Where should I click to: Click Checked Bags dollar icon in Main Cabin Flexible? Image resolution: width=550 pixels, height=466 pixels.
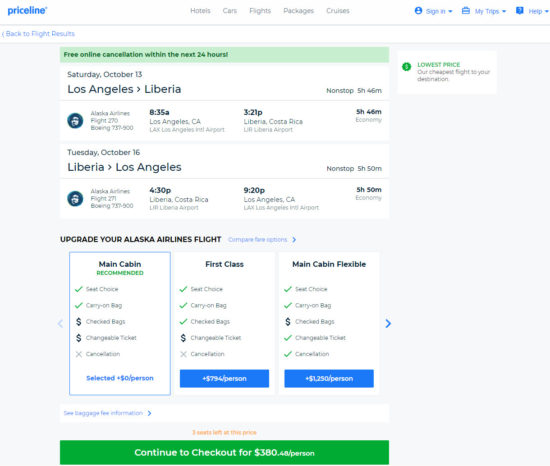[x=288, y=322]
